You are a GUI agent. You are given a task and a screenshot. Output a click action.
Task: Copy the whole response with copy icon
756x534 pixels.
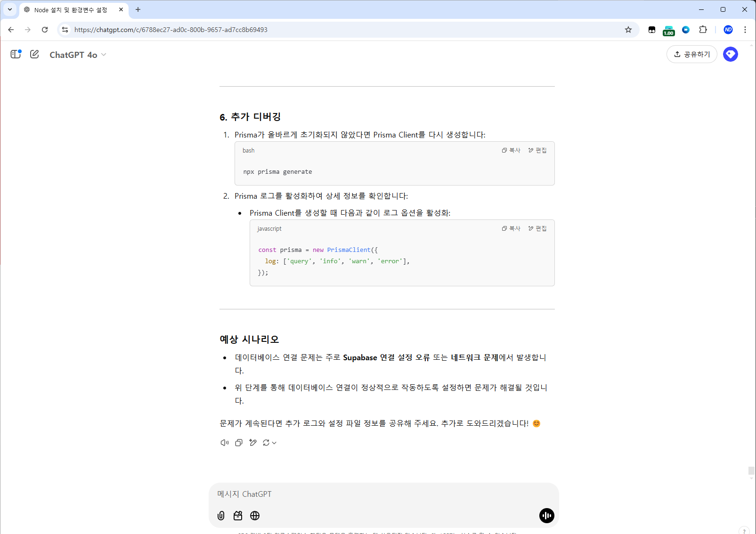click(x=239, y=443)
